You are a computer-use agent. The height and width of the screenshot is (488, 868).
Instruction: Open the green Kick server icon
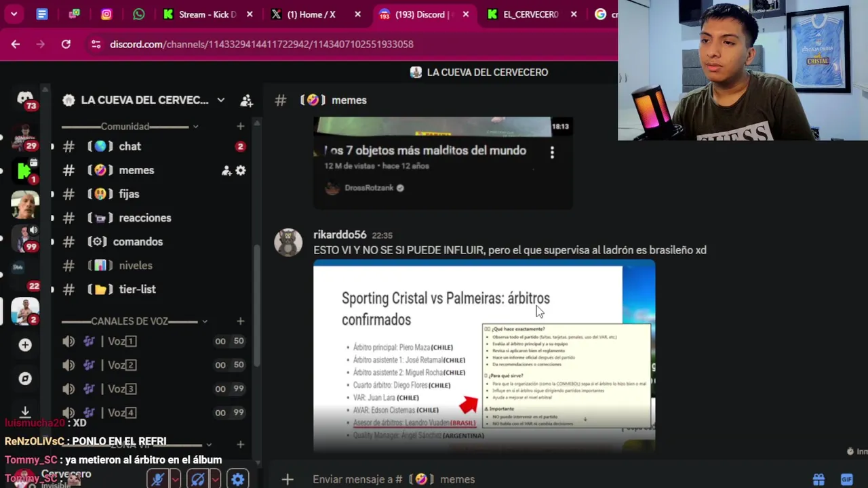click(x=25, y=171)
